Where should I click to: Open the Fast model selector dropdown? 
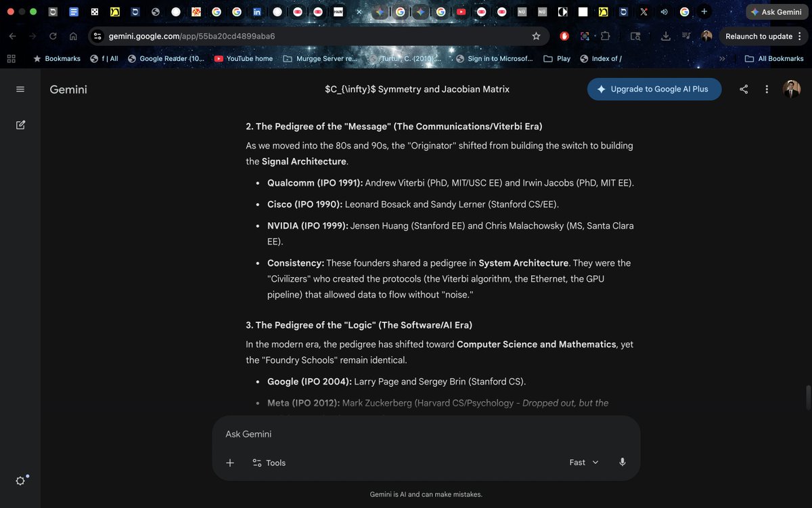(584, 462)
